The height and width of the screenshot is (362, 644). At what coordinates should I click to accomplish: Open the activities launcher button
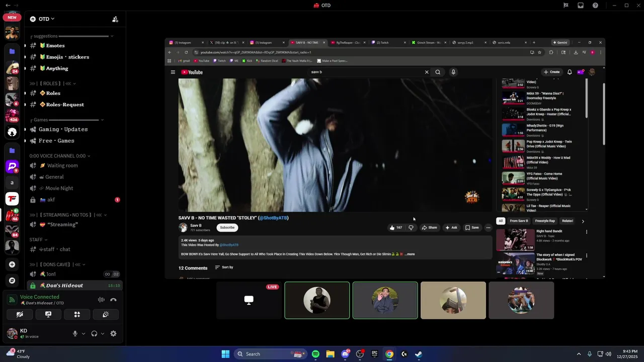77,314
